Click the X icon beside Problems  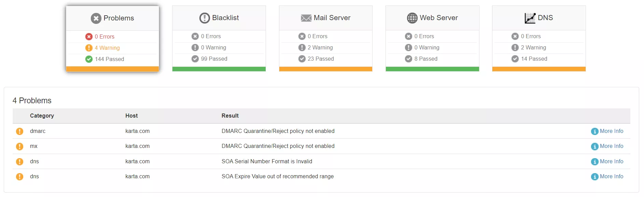(96, 18)
